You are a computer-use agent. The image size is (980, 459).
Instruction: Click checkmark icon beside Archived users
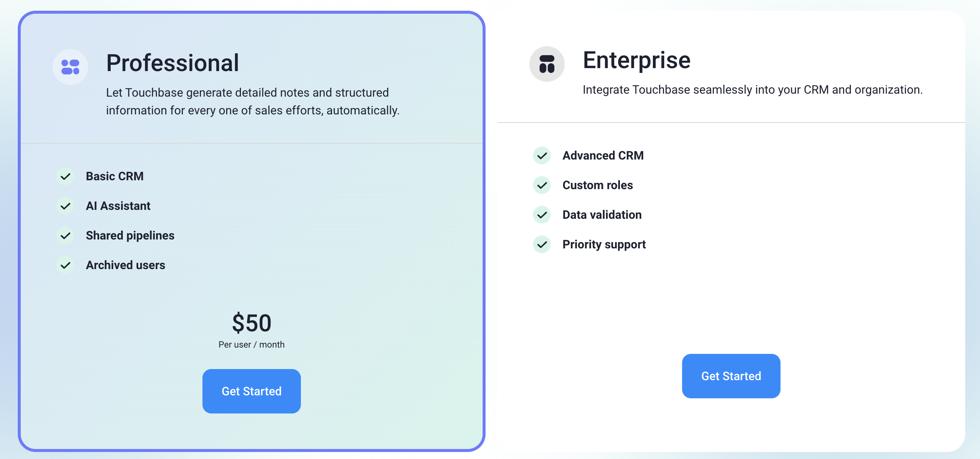(x=66, y=265)
